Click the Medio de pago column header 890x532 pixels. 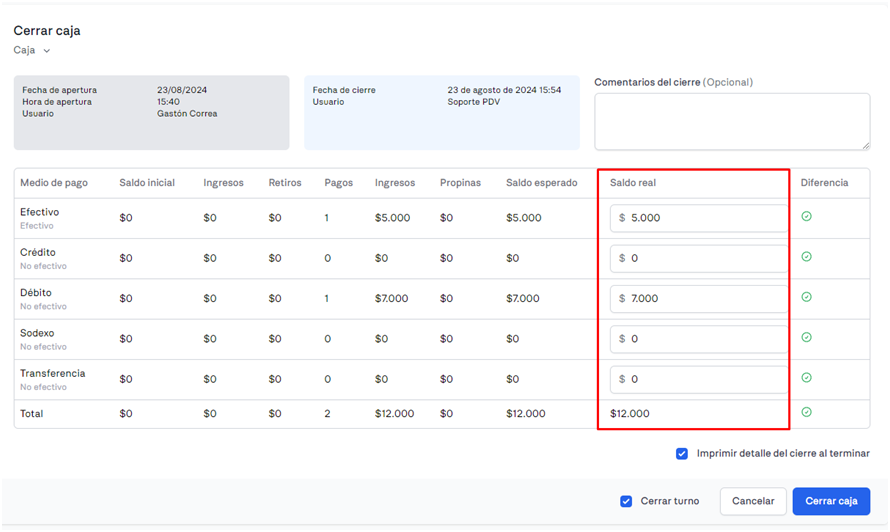point(54,183)
